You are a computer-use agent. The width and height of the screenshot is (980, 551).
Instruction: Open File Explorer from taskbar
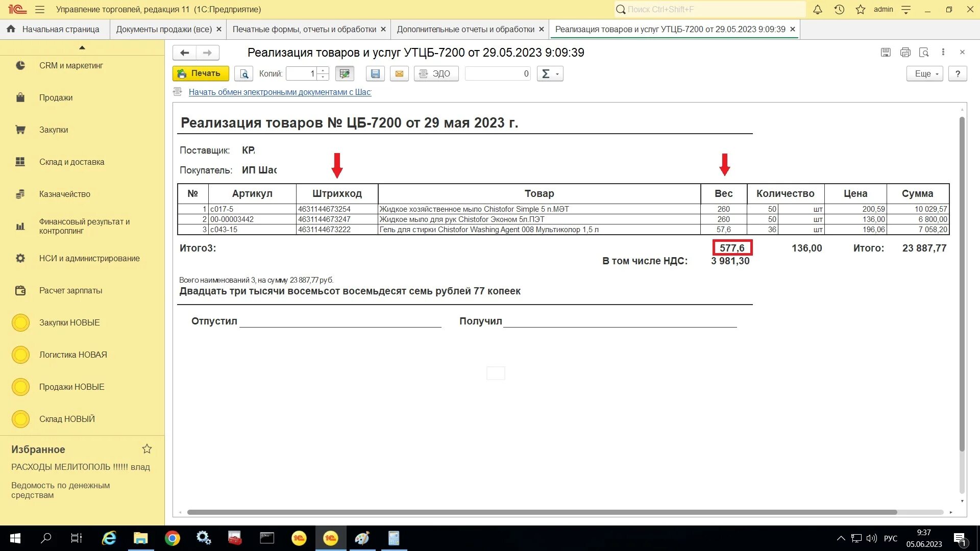point(140,538)
